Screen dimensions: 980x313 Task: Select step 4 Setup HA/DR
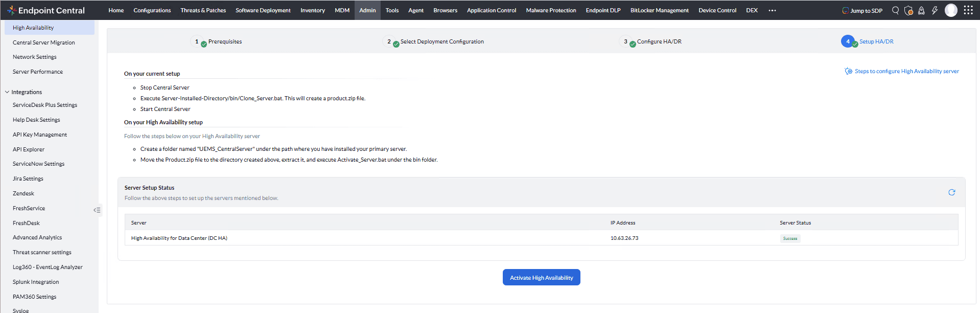[868, 41]
